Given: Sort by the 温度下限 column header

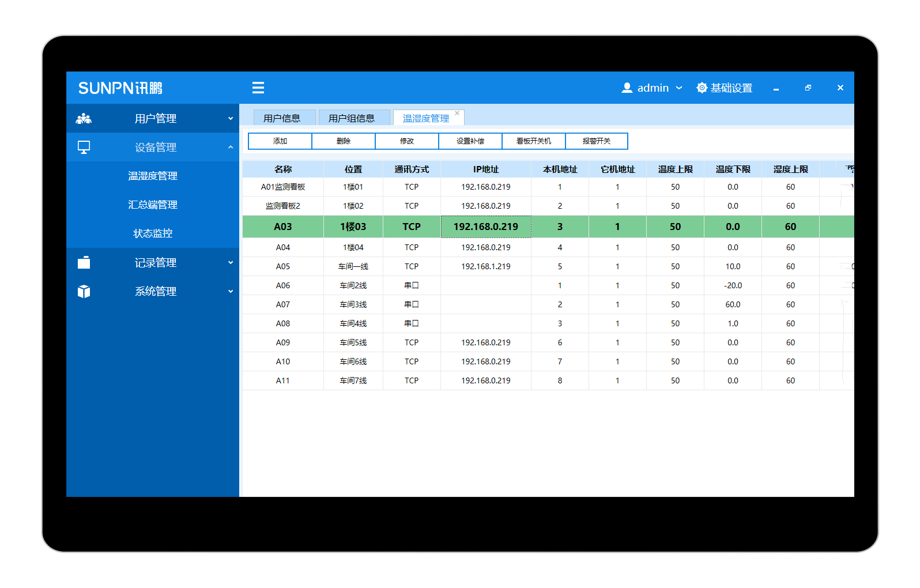Looking at the screenshot, I should click(x=733, y=169).
